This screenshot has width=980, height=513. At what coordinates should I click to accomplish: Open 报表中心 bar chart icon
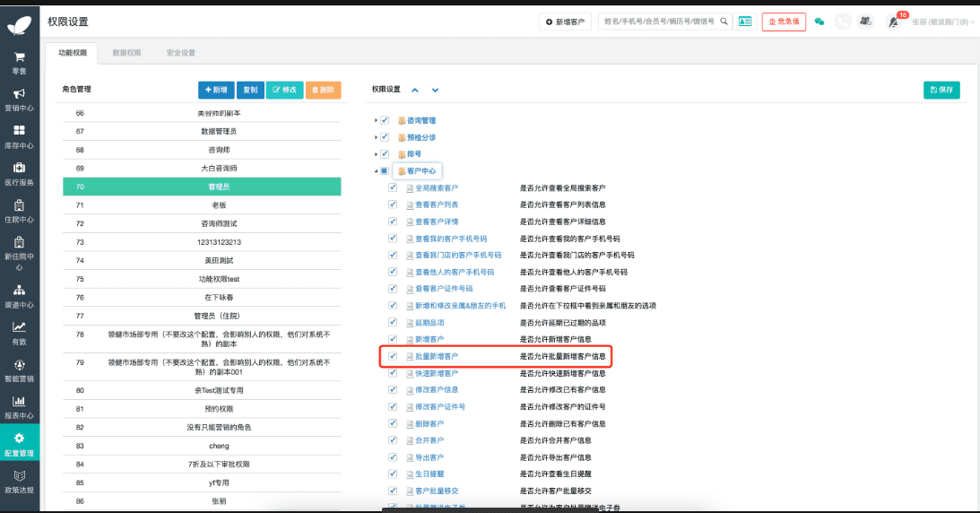click(19, 406)
